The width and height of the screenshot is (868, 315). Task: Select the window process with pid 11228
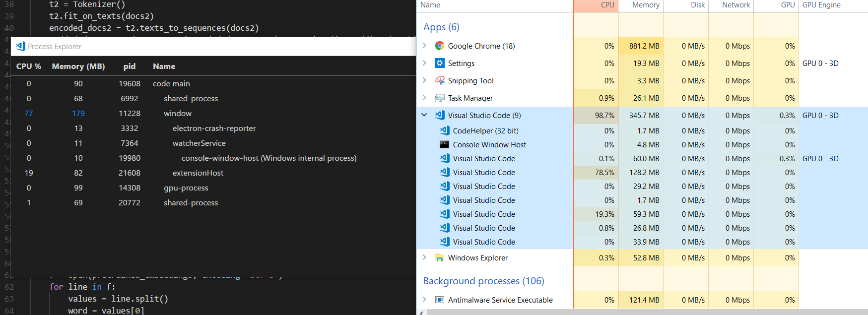pyautogui.click(x=177, y=114)
